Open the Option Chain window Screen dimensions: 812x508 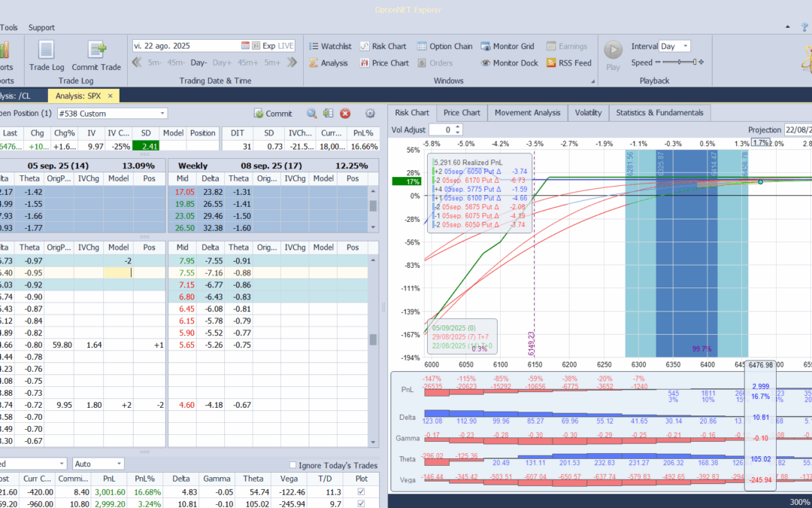coord(444,47)
